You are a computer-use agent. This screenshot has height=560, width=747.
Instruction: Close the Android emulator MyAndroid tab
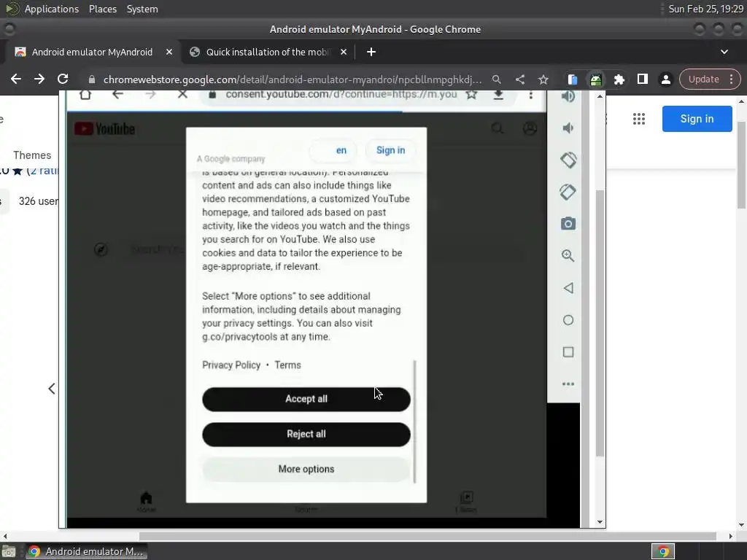point(169,52)
